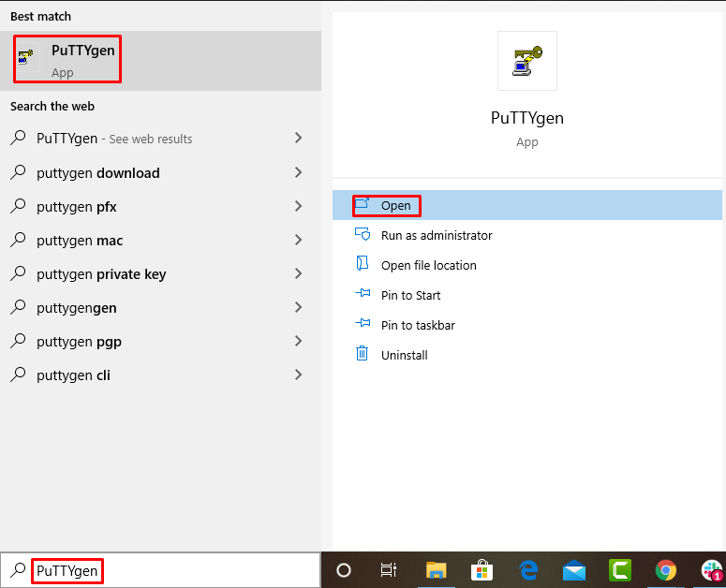Click the large PuTTYgen app icon in preview
Screen dimensions: 726x588
click(526, 61)
